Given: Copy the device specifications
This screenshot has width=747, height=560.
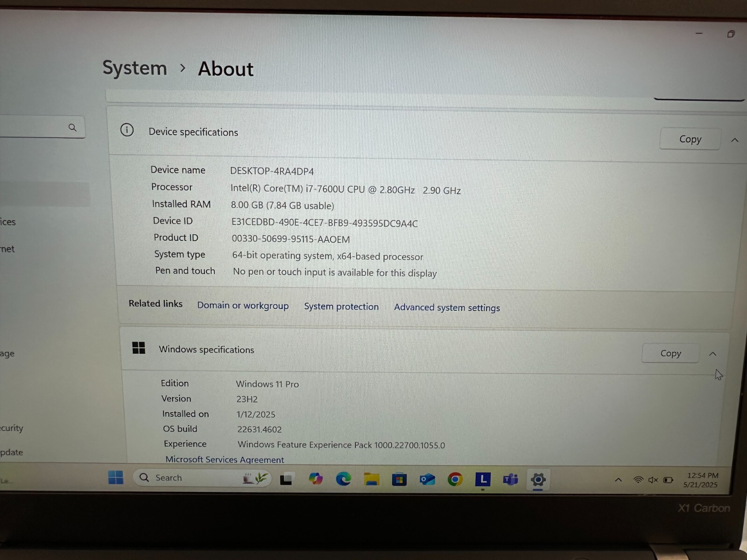Looking at the screenshot, I should tap(690, 139).
